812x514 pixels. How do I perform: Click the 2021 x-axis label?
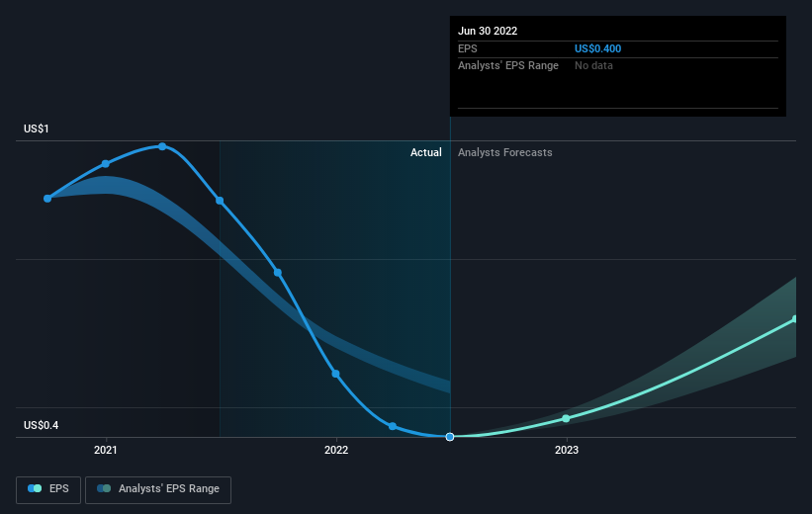[x=106, y=450]
